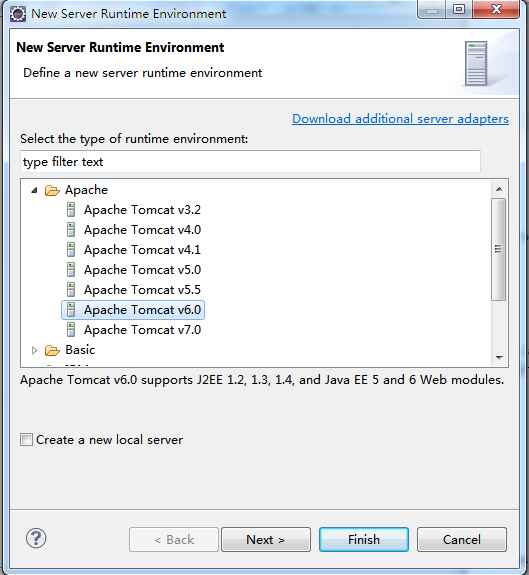
Task: Click the Basic folder icon
Action: 52,350
